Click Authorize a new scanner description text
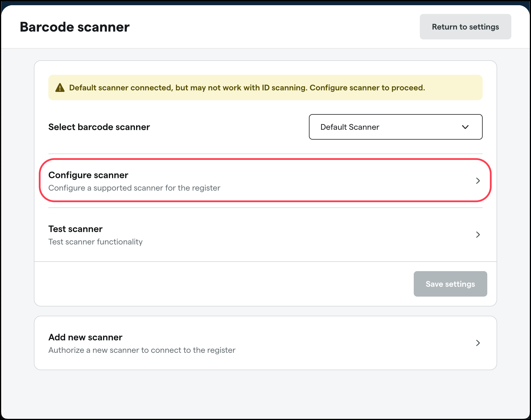Viewport: 531px width, 420px height. 142,350
